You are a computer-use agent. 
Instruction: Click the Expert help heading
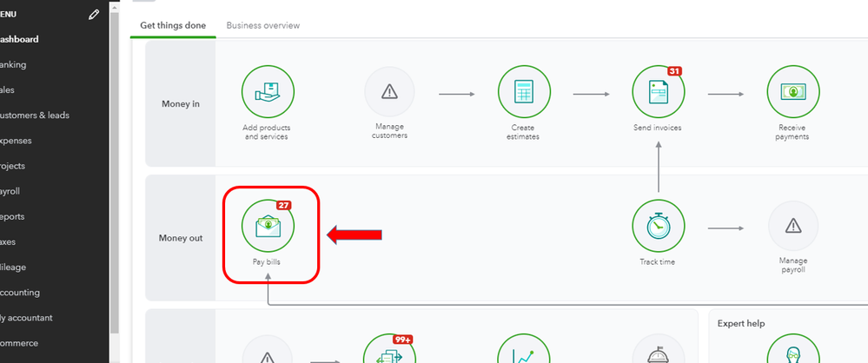tap(741, 323)
